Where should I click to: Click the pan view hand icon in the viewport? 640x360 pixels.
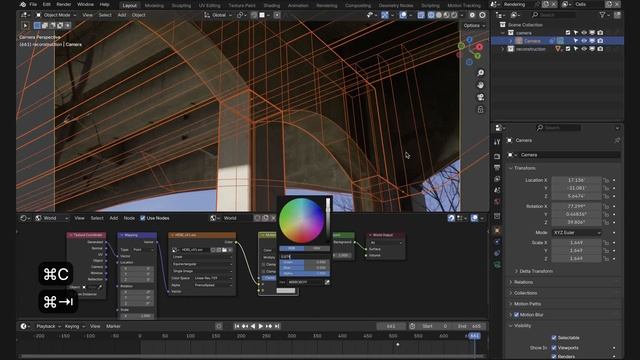(x=480, y=85)
